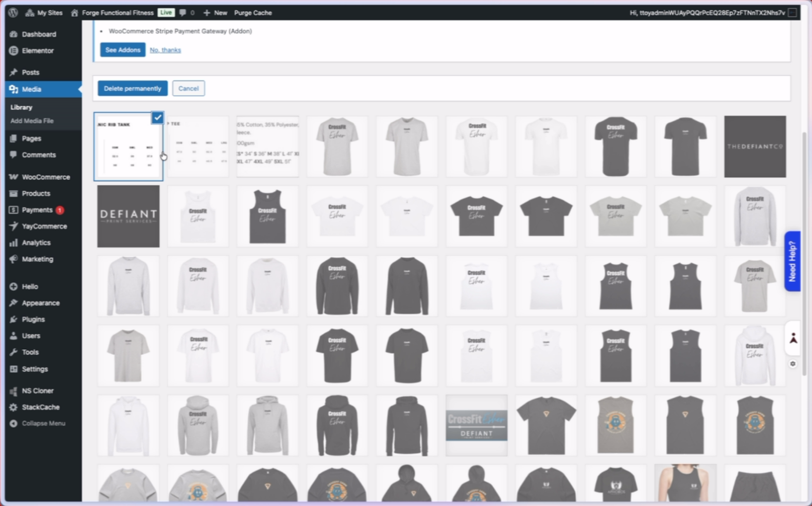Click the Media icon in the sidebar
This screenshot has height=506, width=812.
coord(14,89)
